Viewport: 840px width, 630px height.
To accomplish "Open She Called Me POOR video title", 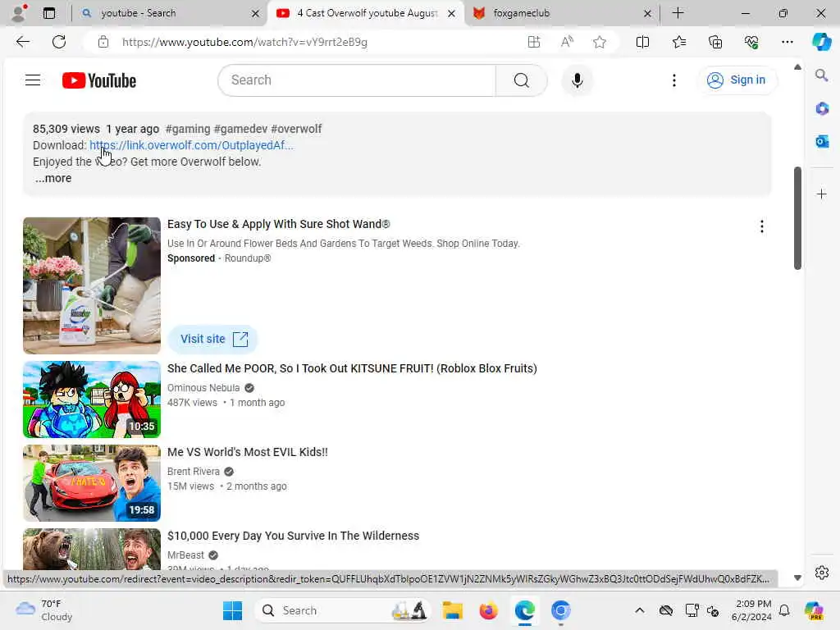I will tap(352, 368).
